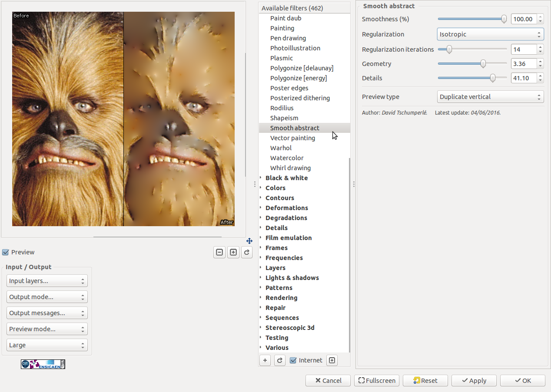Open the Regularization Isotropic dropdown
Screen dimensions: 551x392
490,34
